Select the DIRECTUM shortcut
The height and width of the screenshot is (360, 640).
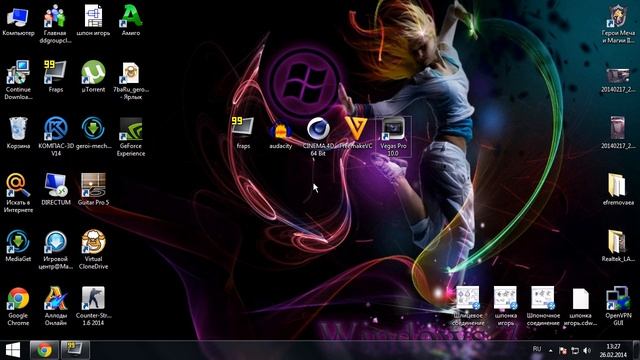(x=56, y=189)
